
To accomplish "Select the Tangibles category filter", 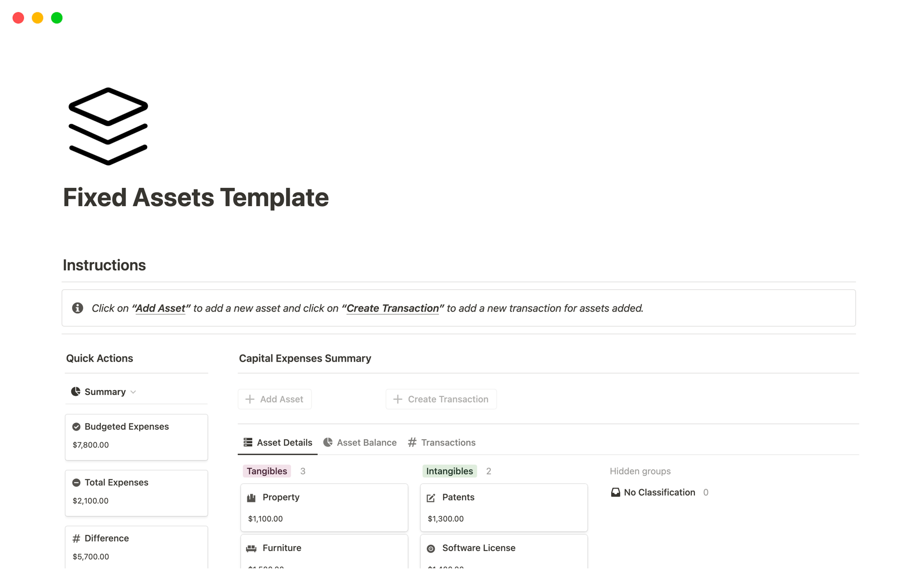I will [x=266, y=471].
